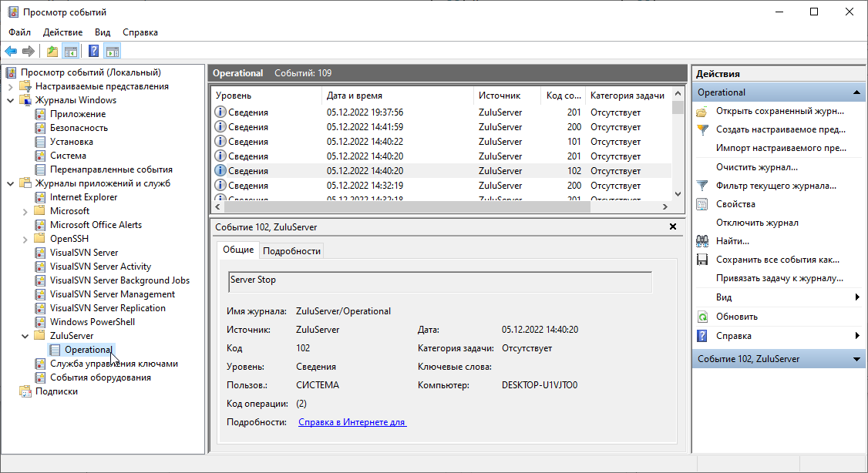Close the Событие 102 details pane

[673, 227]
